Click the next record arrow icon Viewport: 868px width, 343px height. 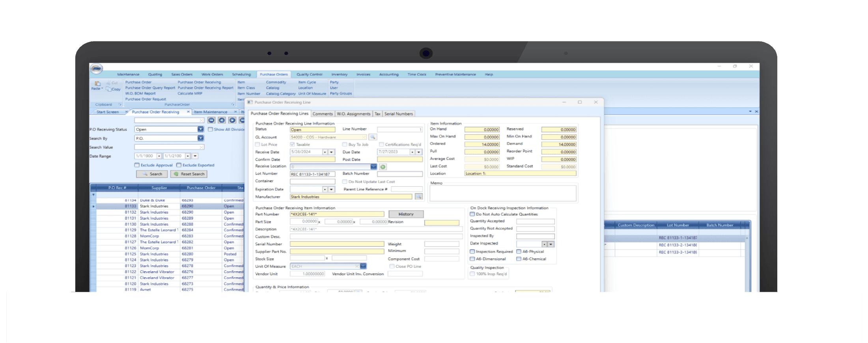tap(232, 121)
